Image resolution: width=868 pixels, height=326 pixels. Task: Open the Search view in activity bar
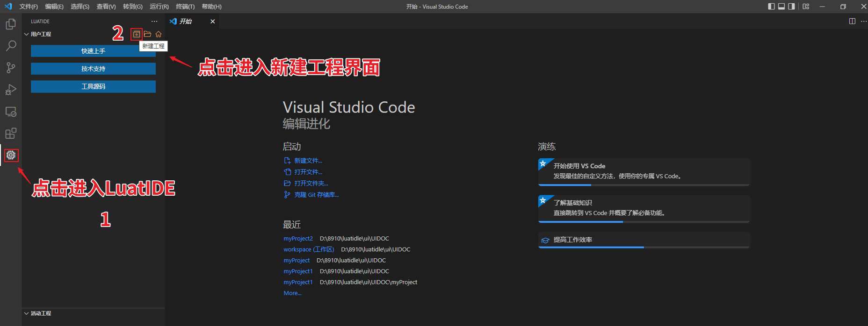tap(11, 46)
